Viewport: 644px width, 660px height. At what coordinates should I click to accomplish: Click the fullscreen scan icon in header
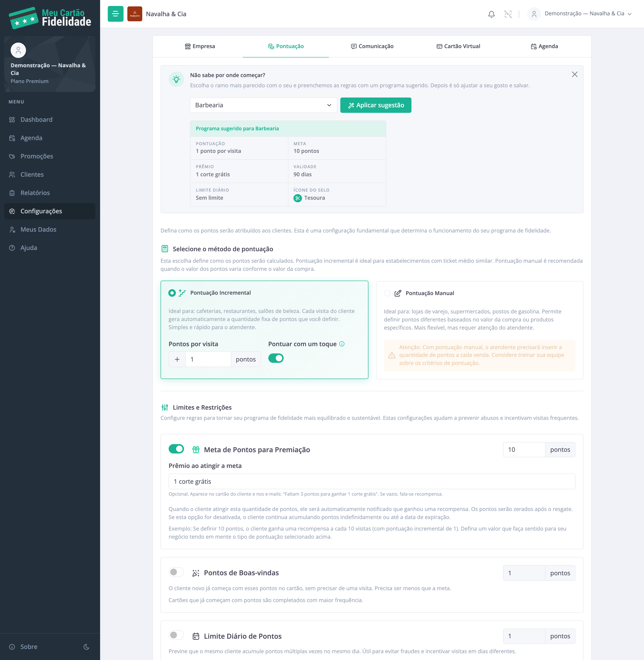[508, 14]
